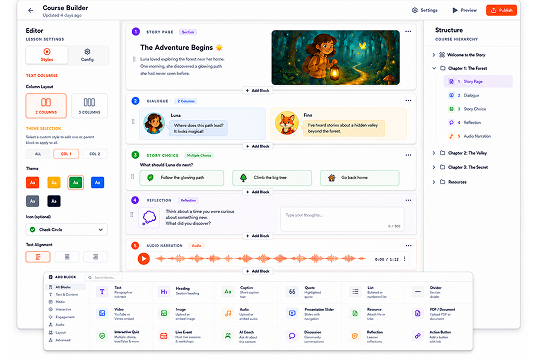Insert a Video block via its icon
This screenshot has width=540, height=360.
point(102,313)
